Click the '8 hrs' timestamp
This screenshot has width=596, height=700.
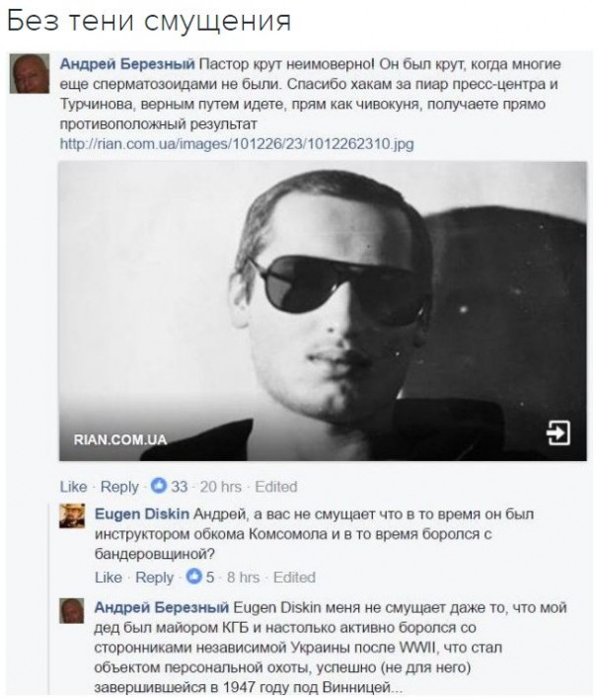(243, 578)
